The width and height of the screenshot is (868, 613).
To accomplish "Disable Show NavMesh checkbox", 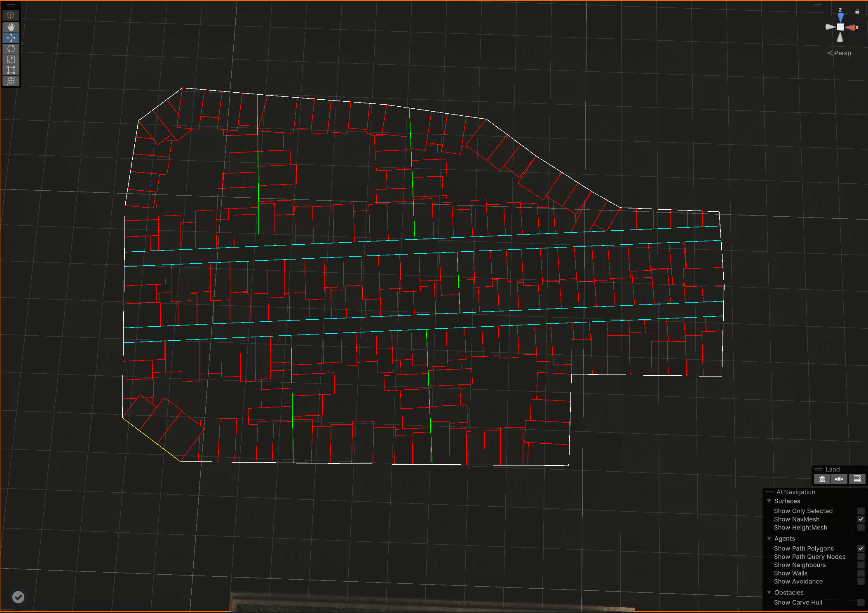I will tap(861, 519).
